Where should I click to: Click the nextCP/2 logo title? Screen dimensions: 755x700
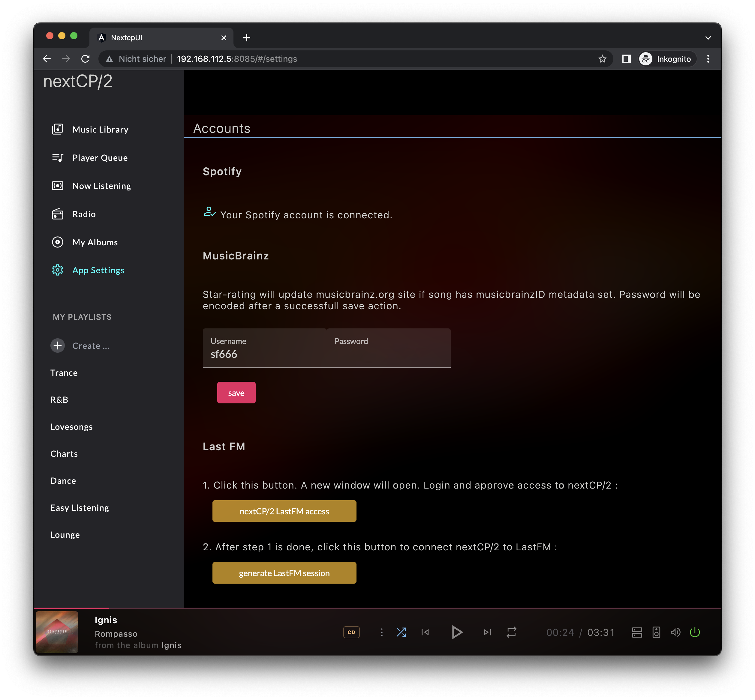pyautogui.click(x=78, y=82)
